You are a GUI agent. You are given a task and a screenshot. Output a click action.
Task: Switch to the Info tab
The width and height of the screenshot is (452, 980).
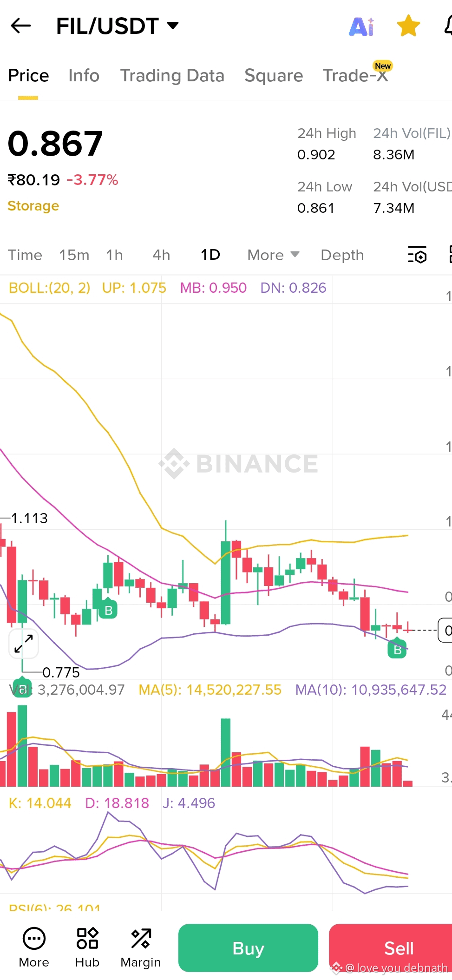[x=84, y=76]
